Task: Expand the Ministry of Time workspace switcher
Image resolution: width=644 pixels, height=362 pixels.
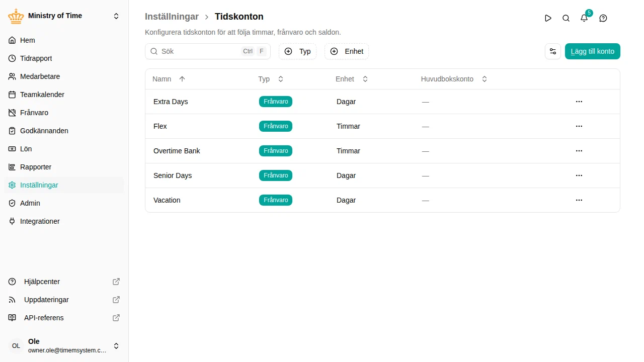Action: [116, 16]
